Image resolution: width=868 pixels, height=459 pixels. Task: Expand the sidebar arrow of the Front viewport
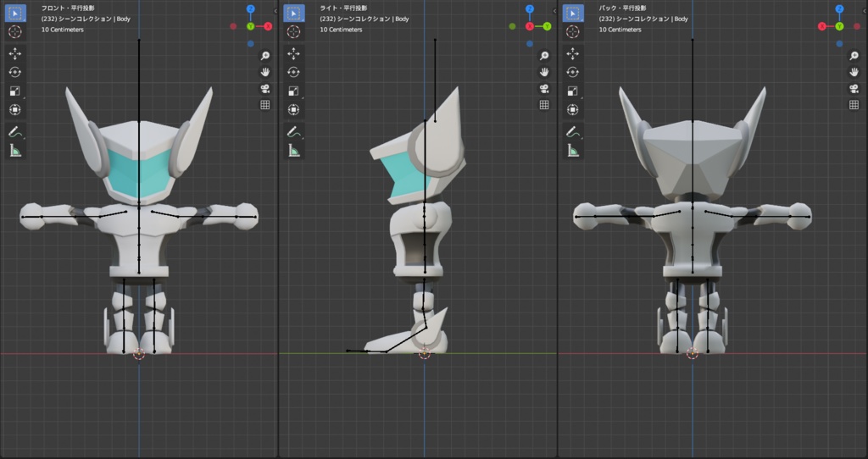point(275,11)
